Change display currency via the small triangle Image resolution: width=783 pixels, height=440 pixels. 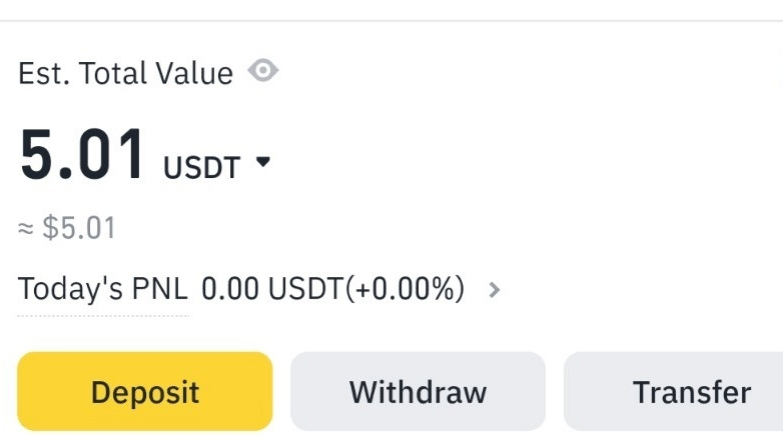click(x=263, y=161)
